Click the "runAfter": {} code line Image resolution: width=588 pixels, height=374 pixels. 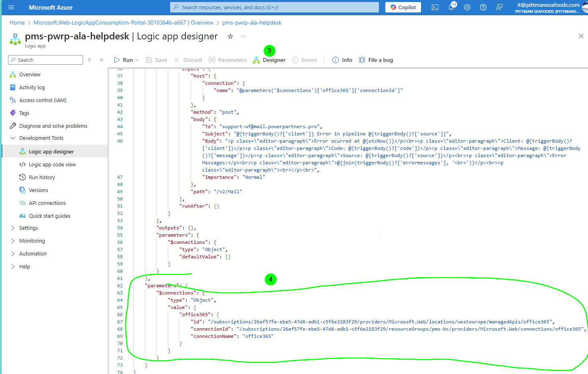pos(199,206)
